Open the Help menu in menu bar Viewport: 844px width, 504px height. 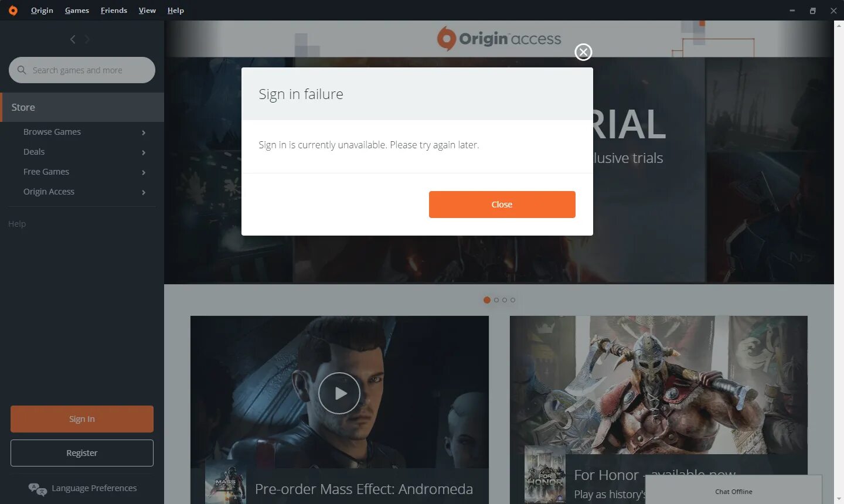click(176, 11)
